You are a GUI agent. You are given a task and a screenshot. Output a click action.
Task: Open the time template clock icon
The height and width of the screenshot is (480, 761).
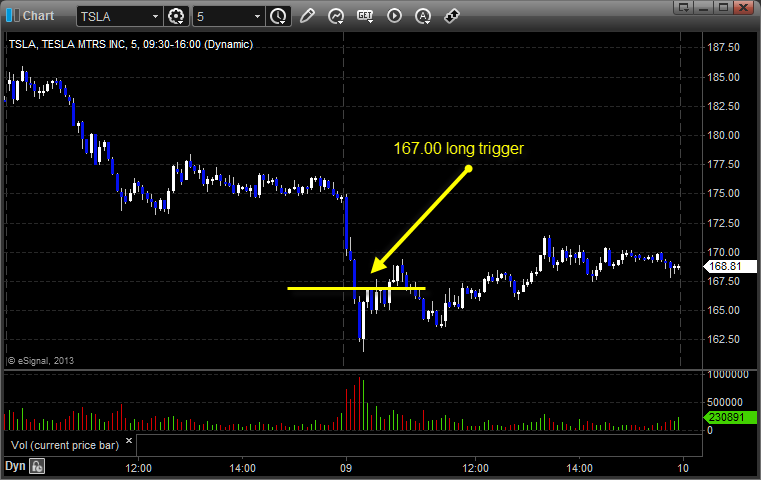tap(278, 17)
